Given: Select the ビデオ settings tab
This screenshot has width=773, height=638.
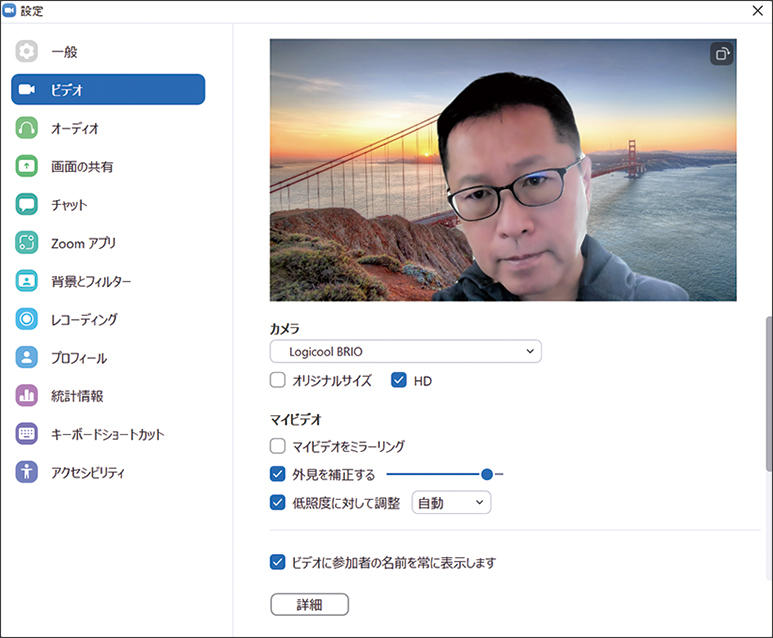Looking at the screenshot, I should 108,89.
